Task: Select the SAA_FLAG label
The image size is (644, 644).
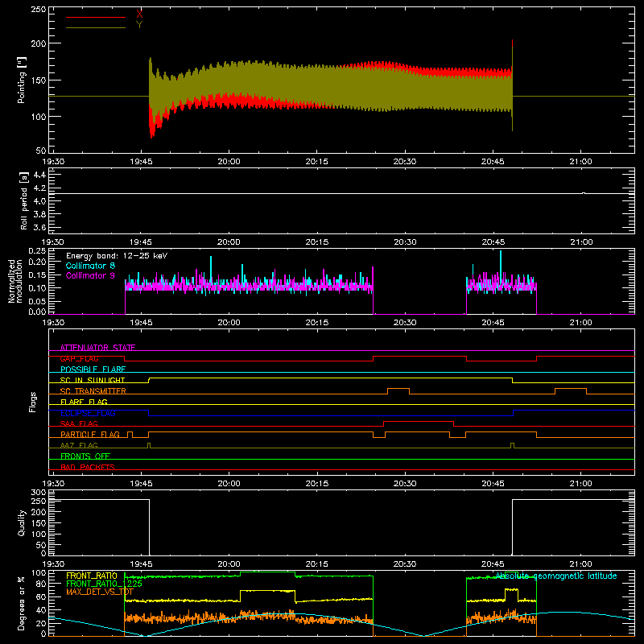Action: [79, 423]
